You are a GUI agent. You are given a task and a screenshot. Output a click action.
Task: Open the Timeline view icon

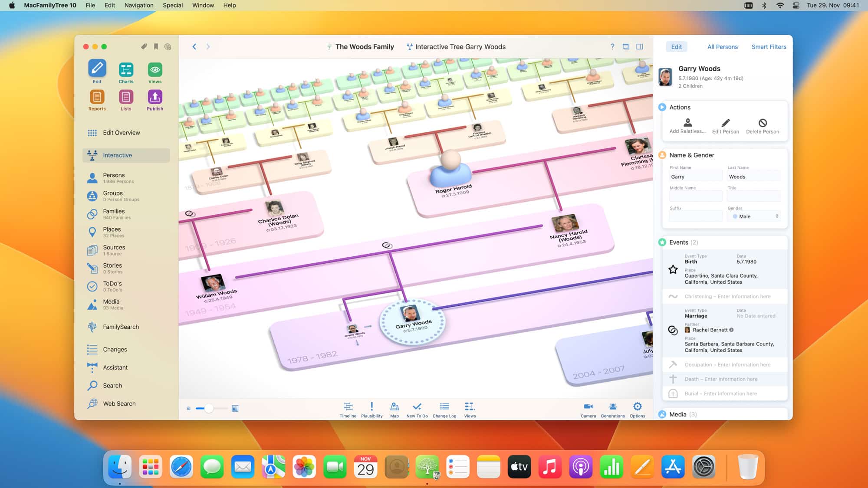(x=348, y=407)
